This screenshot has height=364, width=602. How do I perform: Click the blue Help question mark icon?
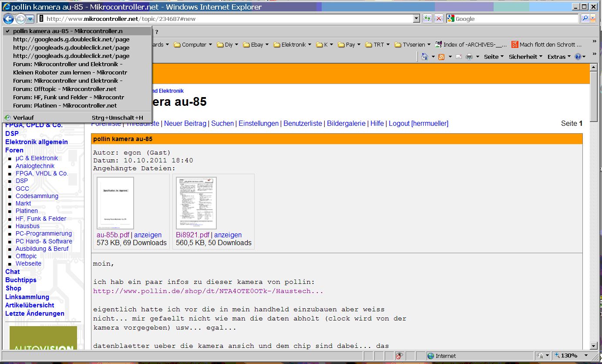click(578, 57)
